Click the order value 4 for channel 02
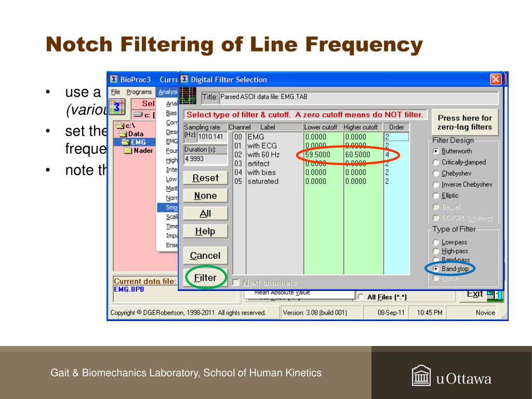Viewport: 532px width, 399px height. click(x=387, y=155)
